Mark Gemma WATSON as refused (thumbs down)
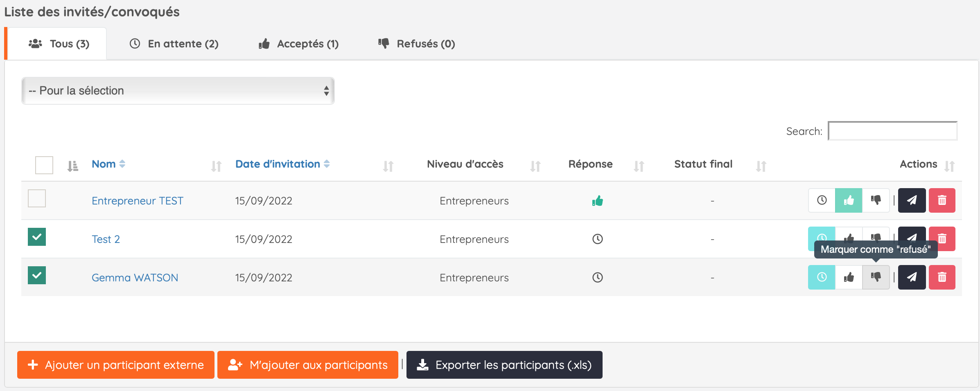 coord(876,277)
